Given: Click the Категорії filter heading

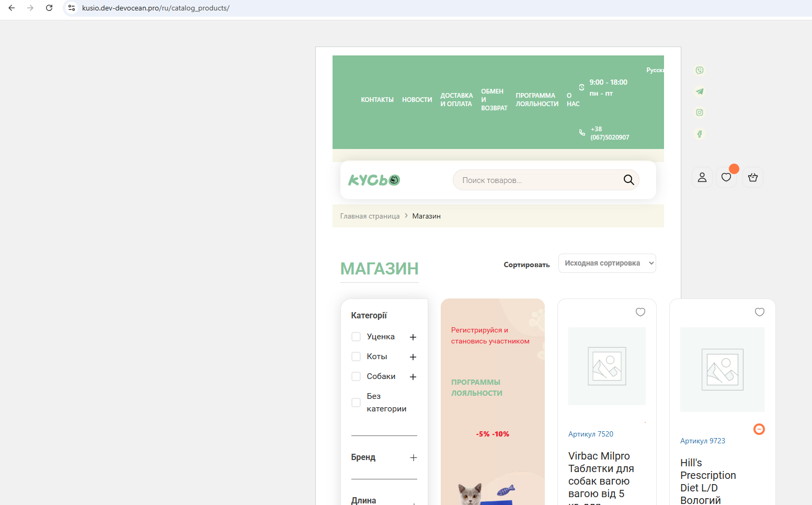Looking at the screenshot, I should [x=369, y=315].
